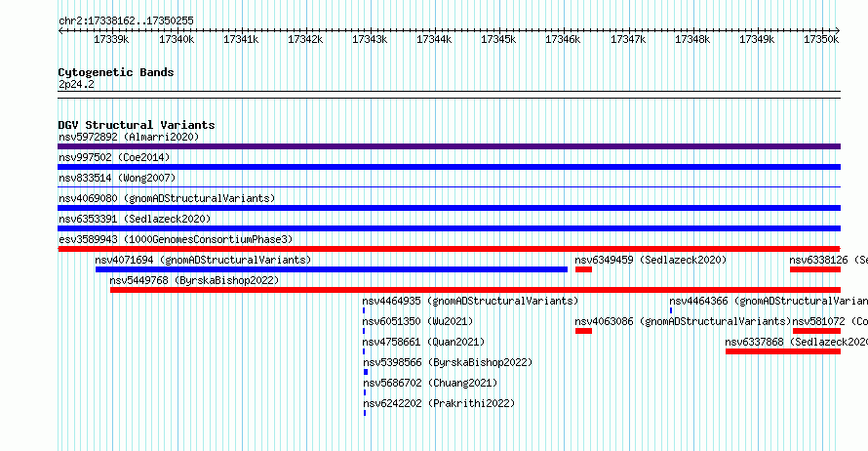Open nsv833514 (Wong2007) variant label
The width and height of the screenshot is (868, 451).
coord(117,178)
